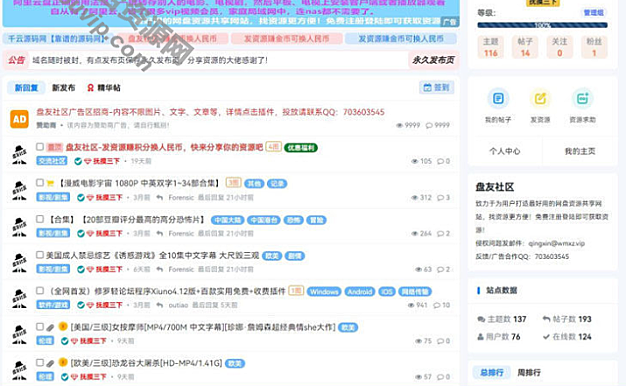Open 我的主页 in sidebar
Image resolution: width=626 pixels, height=386 pixels.
pyautogui.click(x=580, y=151)
